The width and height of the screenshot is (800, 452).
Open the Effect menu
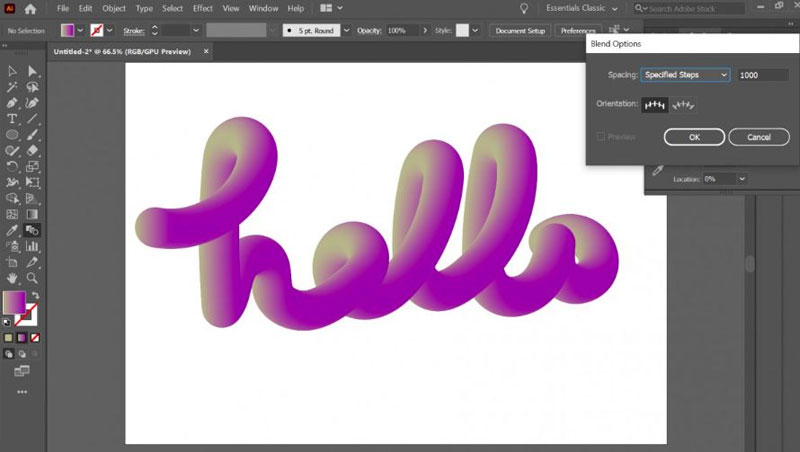pyautogui.click(x=203, y=8)
